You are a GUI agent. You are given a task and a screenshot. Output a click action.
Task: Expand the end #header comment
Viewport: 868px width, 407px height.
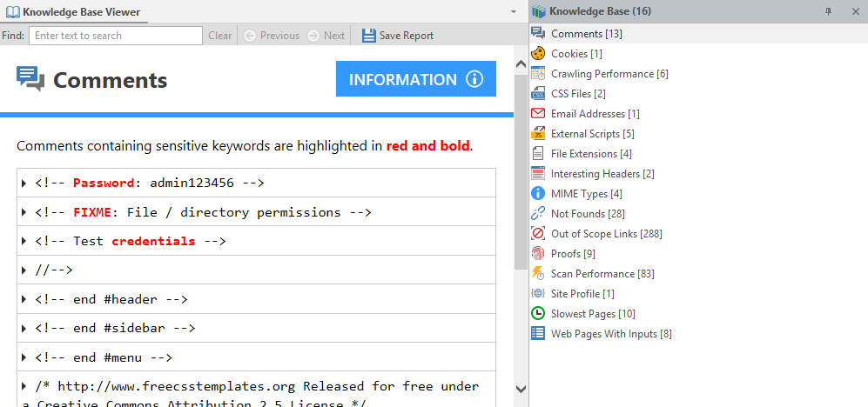click(24, 299)
